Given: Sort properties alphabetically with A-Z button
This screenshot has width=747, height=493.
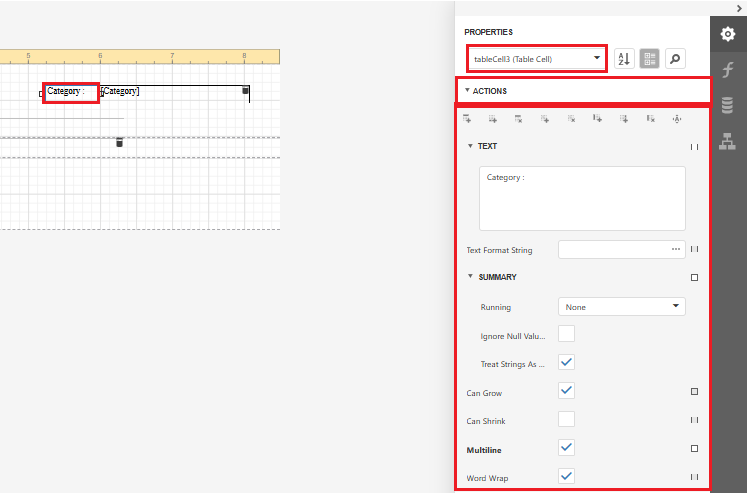Looking at the screenshot, I should 624,59.
